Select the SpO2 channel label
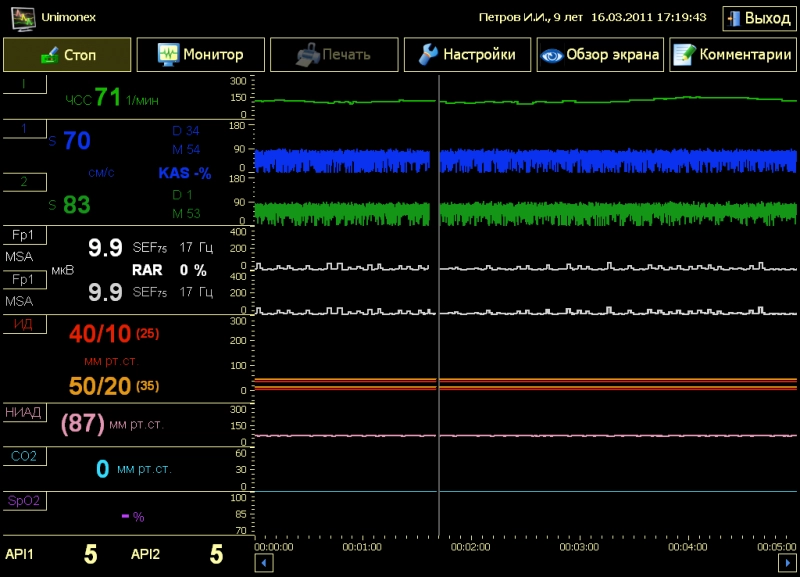The image size is (800, 577). 23,500
